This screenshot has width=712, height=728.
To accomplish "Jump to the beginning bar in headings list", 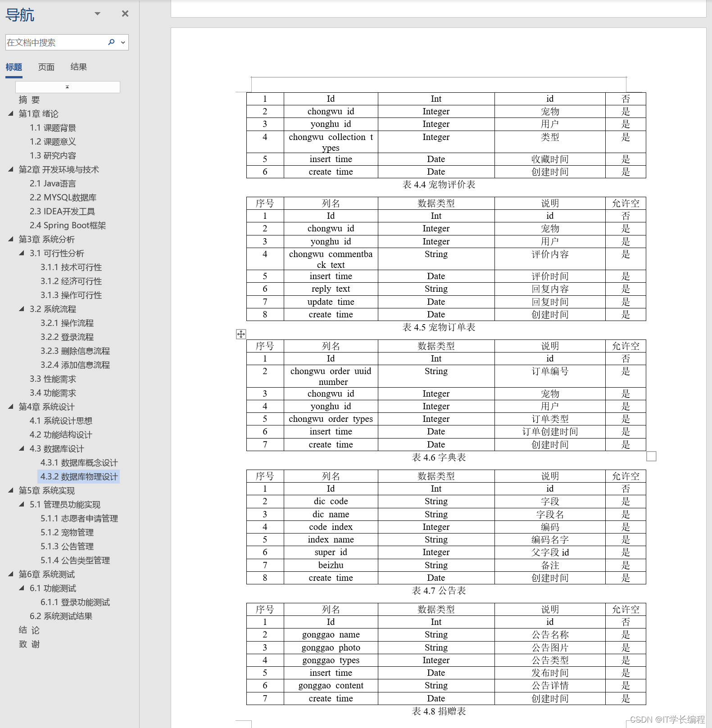I will [68, 87].
